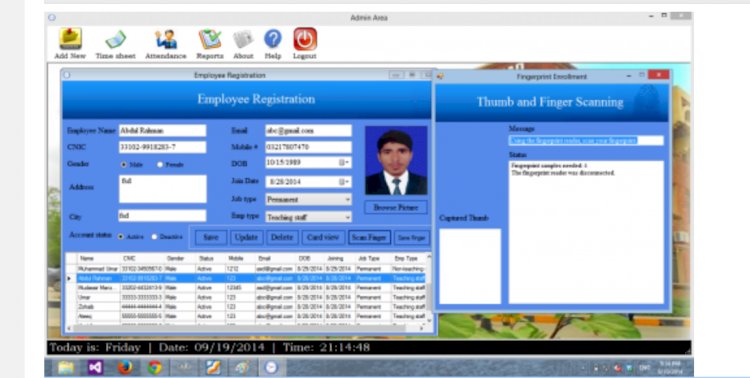The height and width of the screenshot is (378, 750).
Task: Launch Firefox from the taskbar
Action: click(125, 367)
